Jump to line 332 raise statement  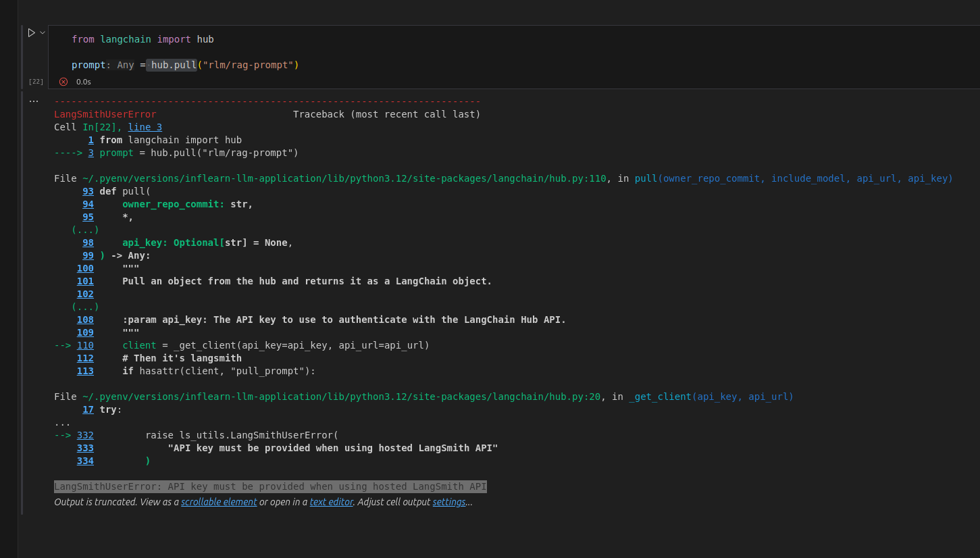(86, 435)
